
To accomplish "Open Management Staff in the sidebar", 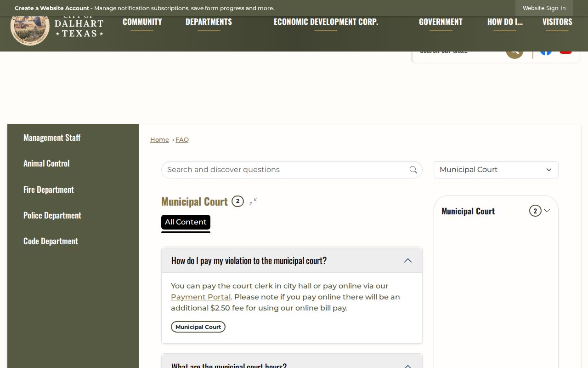I will click(52, 138).
